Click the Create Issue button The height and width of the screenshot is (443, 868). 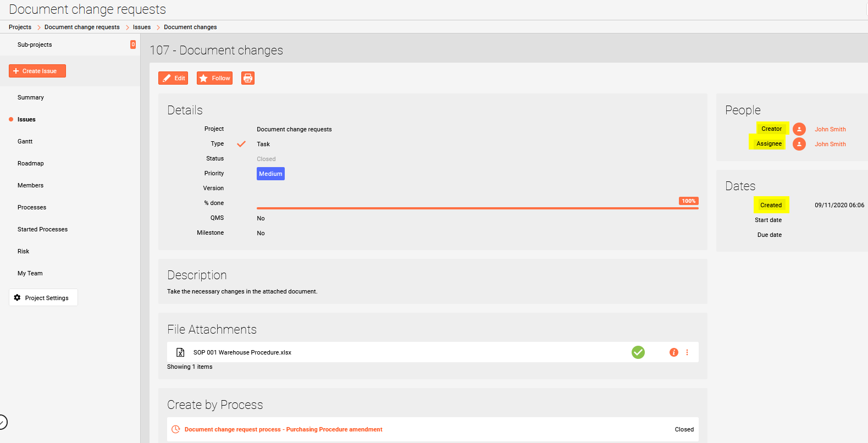click(37, 71)
